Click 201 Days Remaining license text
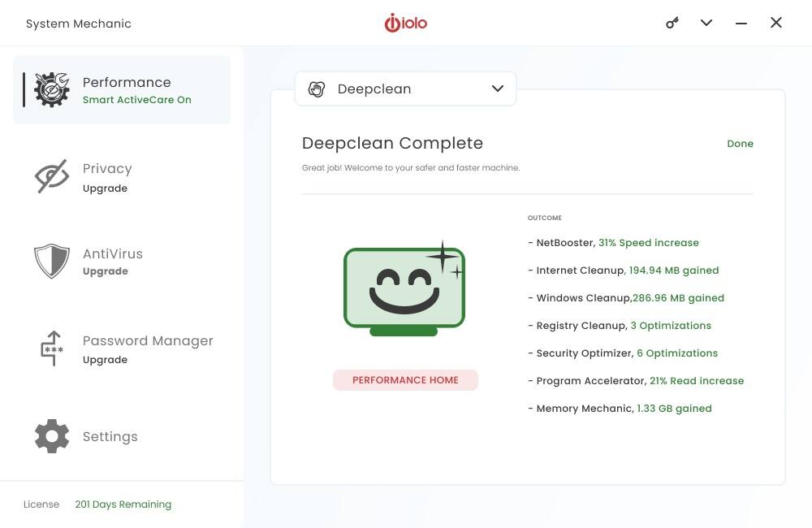Viewport: 812px width, 528px height. pyautogui.click(x=123, y=504)
